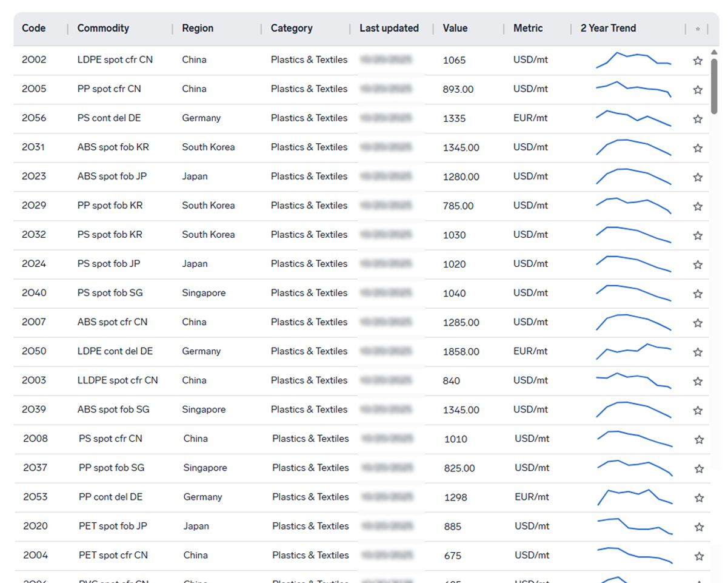This screenshot has width=728, height=583.
Task: Click the vertical scrollbar thumb
Action: pyautogui.click(x=714, y=86)
